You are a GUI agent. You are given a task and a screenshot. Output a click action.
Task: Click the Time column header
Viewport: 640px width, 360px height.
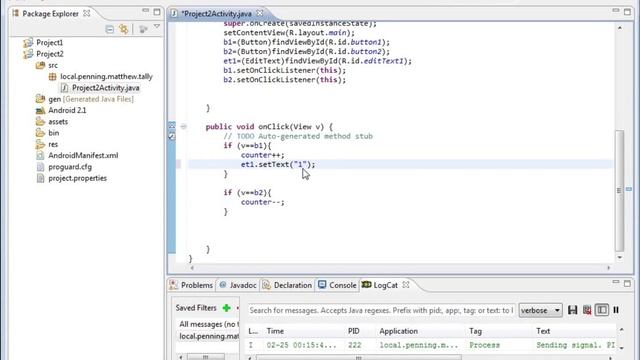coord(275,331)
